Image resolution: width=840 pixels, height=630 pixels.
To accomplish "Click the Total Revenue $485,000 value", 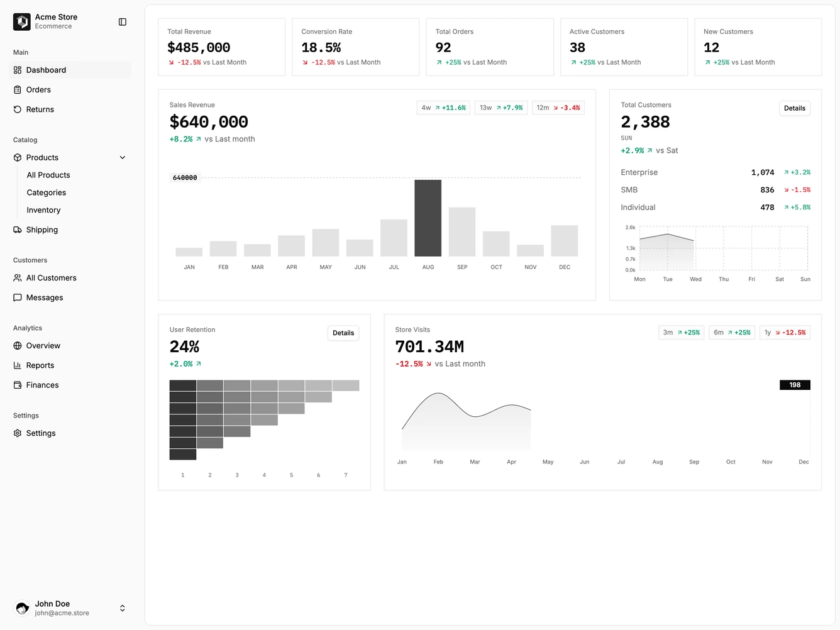I will [x=199, y=48].
